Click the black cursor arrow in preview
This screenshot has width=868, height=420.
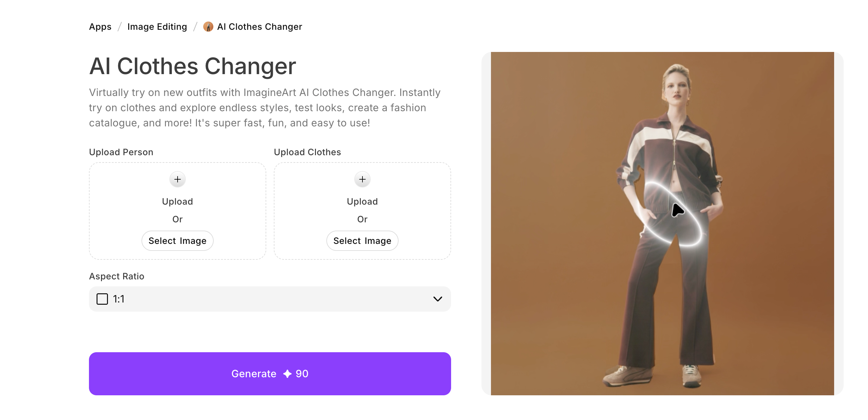[x=677, y=210]
